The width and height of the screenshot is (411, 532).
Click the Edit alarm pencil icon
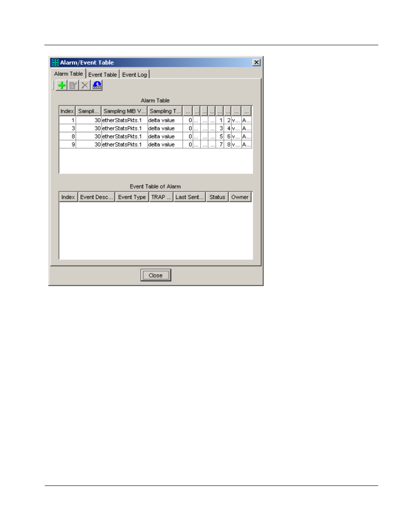pyautogui.click(x=73, y=85)
